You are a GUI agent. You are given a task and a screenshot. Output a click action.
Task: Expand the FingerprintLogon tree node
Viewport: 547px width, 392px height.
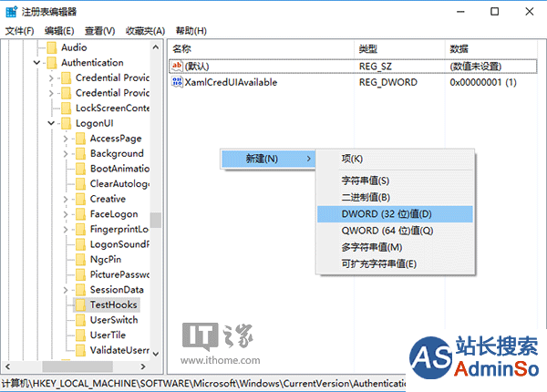66,229
